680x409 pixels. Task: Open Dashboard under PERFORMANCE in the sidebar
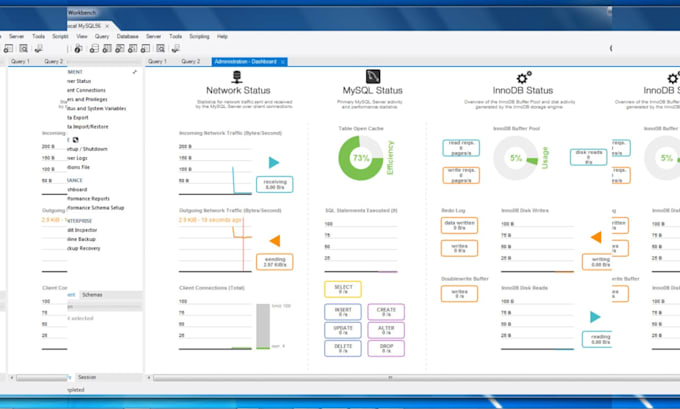pos(77,190)
